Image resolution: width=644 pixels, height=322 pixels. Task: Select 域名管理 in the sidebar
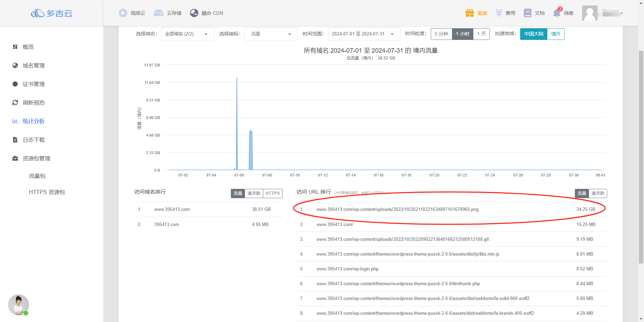pos(33,65)
